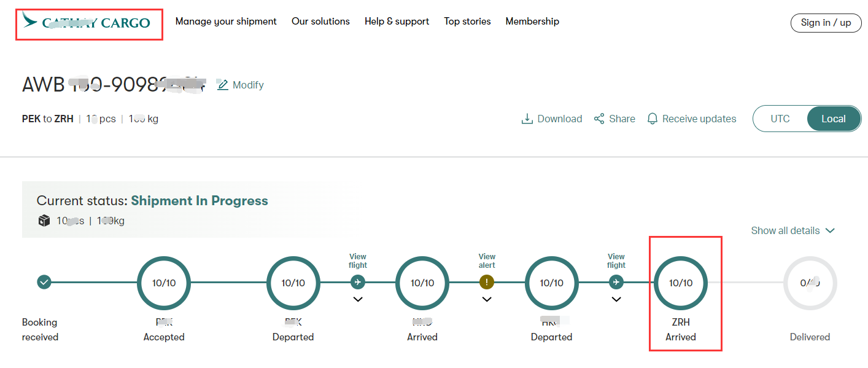Click the ZRH Arrived progress circle
868x368 pixels.
click(681, 283)
